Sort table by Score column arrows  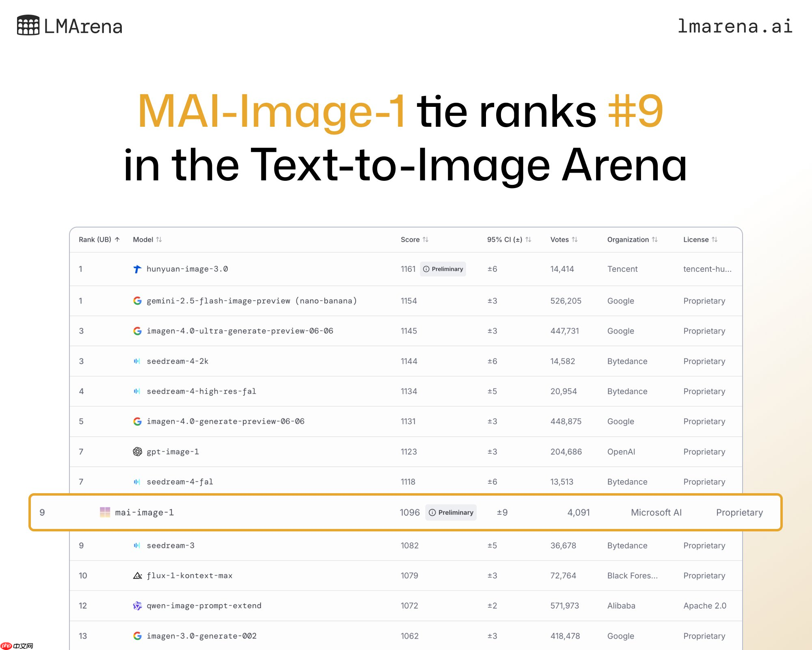coord(425,240)
